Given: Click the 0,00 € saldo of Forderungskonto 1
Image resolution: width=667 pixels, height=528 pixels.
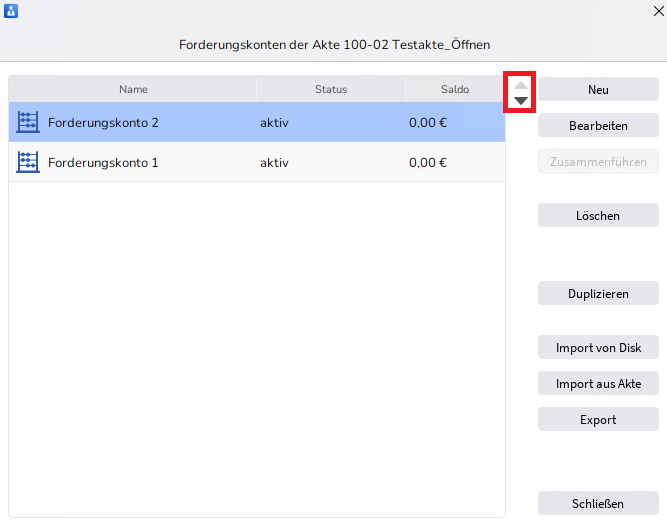Looking at the screenshot, I should (428, 162).
